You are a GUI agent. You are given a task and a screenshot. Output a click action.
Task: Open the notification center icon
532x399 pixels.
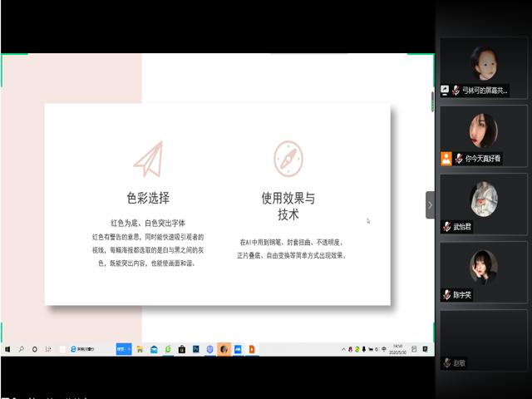click(x=414, y=349)
